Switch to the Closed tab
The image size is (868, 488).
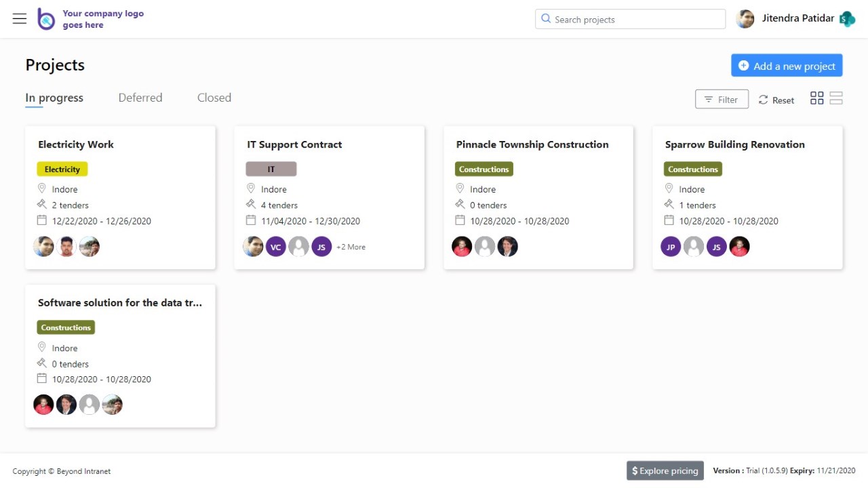(214, 98)
